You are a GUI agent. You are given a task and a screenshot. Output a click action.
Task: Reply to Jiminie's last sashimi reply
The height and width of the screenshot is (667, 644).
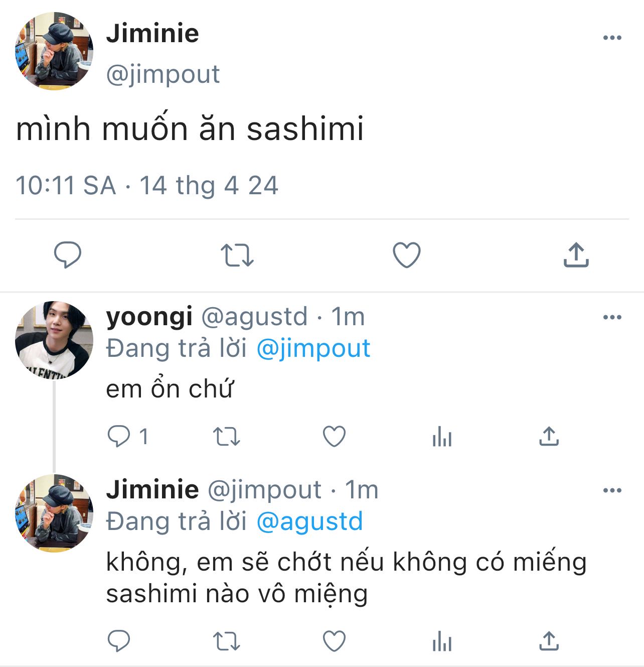coord(119,641)
